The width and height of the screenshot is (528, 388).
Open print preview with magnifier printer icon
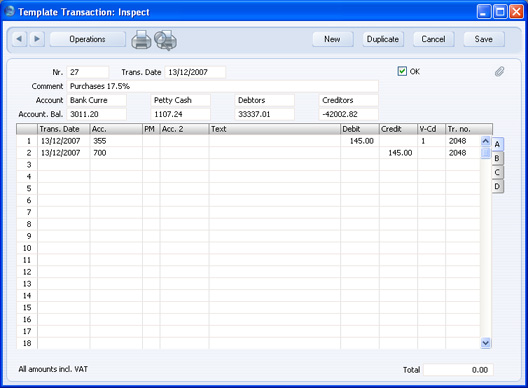click(x=165, y=40)
